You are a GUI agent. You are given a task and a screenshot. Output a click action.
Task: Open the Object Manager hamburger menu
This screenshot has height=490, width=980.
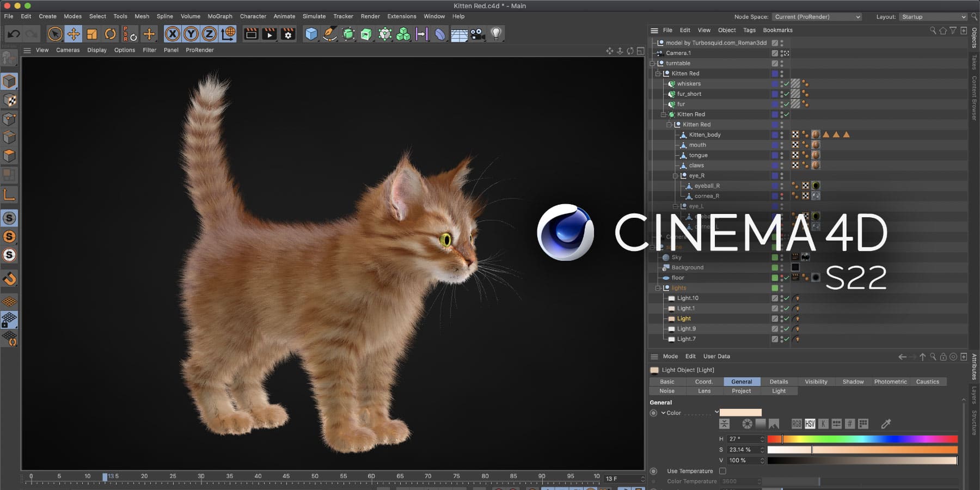[654, 30]
